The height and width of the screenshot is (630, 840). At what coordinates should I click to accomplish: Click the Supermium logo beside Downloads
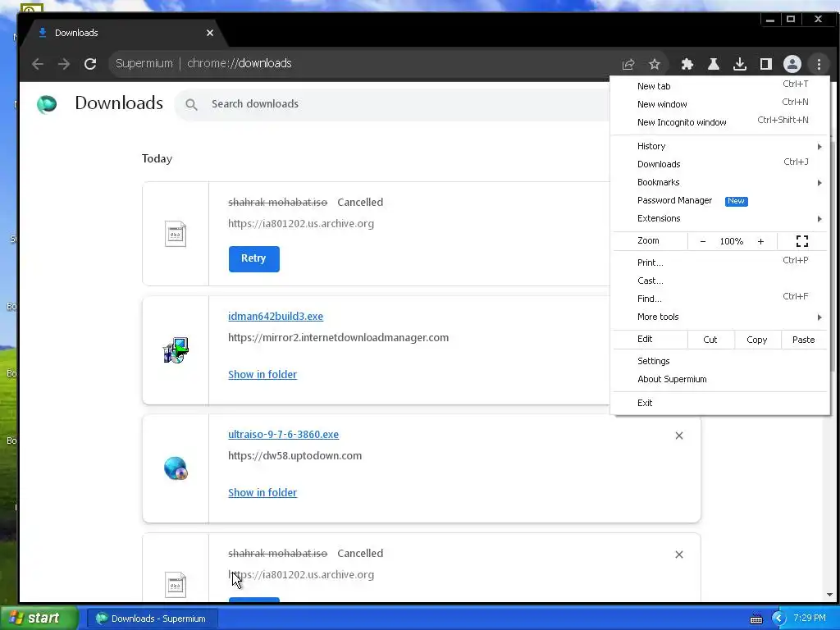(x=47, y=103)
